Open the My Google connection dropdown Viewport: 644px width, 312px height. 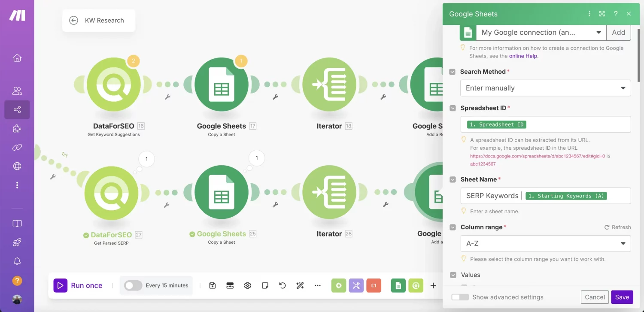[x=541, y=33]
